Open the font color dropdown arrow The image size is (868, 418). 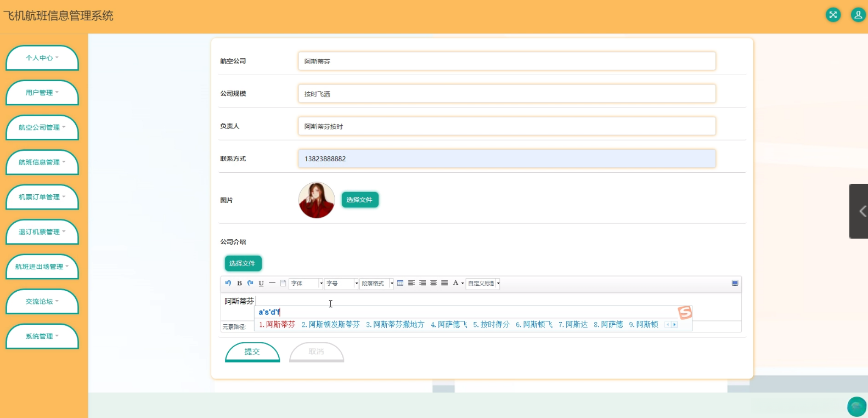coord(463,284)
